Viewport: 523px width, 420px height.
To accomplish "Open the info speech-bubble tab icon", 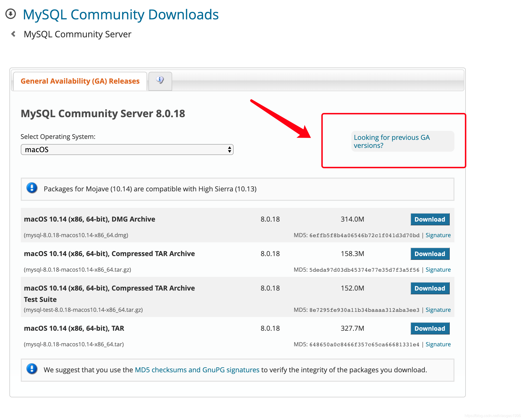I will click(160, 80).
